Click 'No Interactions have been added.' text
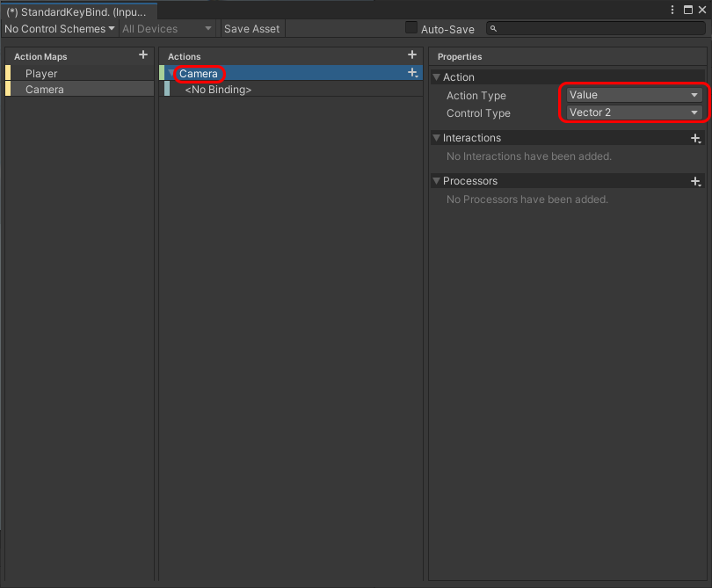 click(x=529, y=156)
